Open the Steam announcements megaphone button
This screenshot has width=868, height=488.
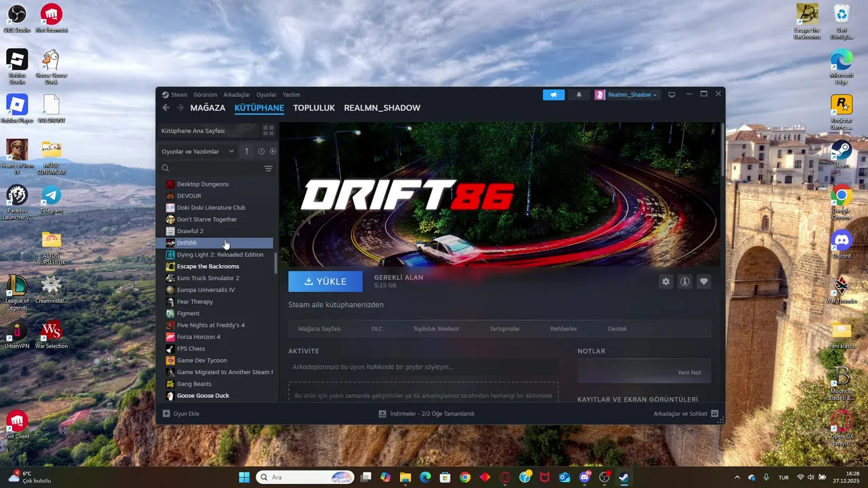pyautogui.click(x=553, y=95)
